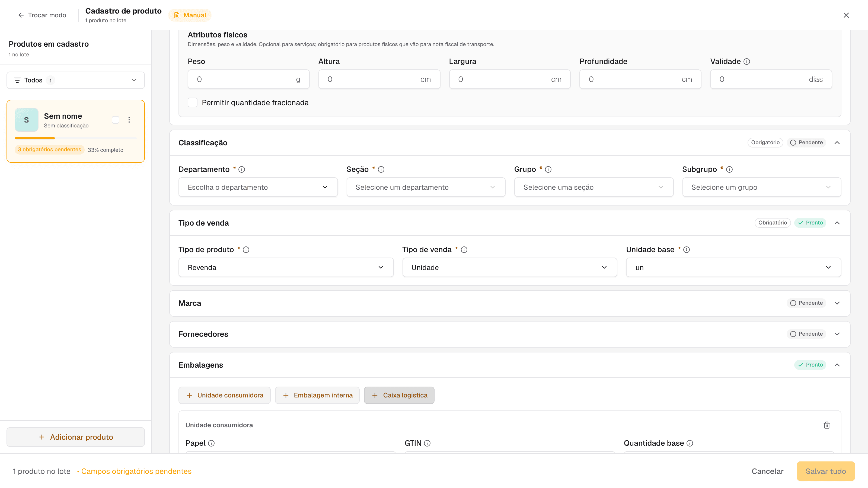The height and width of the screenshot is (488, 868).
Task: Click the Sem nome progress bar
Action: [x=75, y=138]
